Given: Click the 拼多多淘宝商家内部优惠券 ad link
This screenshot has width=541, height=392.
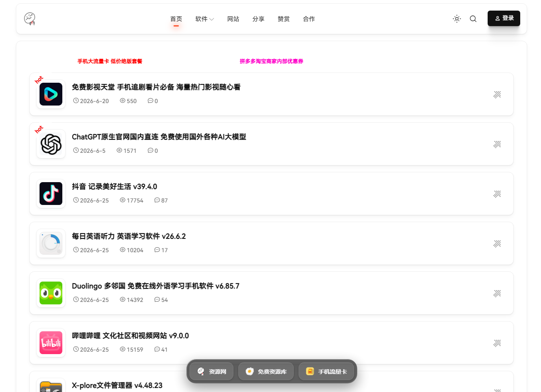Looking at the screenshot, I should point(271,61).
